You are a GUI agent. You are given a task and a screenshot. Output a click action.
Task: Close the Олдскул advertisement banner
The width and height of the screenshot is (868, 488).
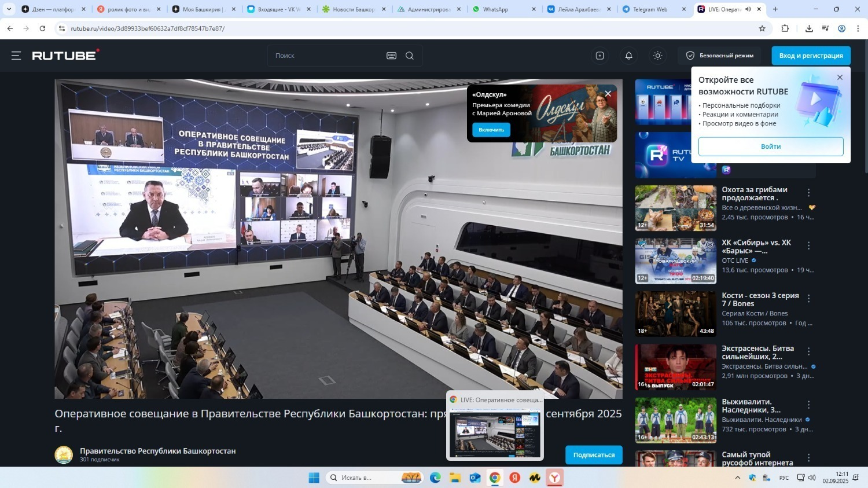pyautogui.click(x=608, y=94)
